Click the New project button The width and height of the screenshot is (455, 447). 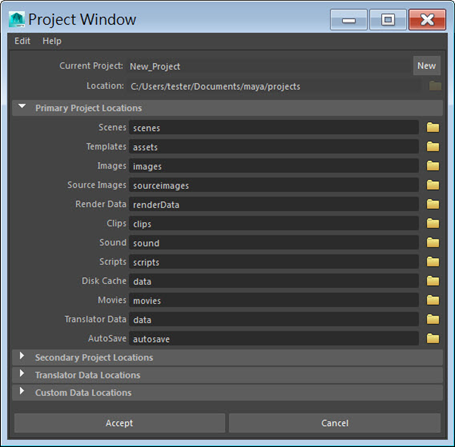427,66
